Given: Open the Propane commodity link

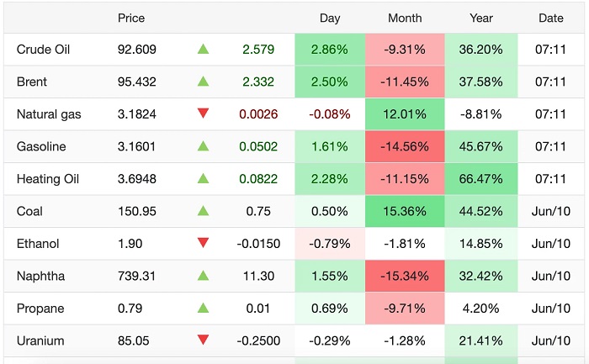Looking at the screenshot, I should pos(40,309).
